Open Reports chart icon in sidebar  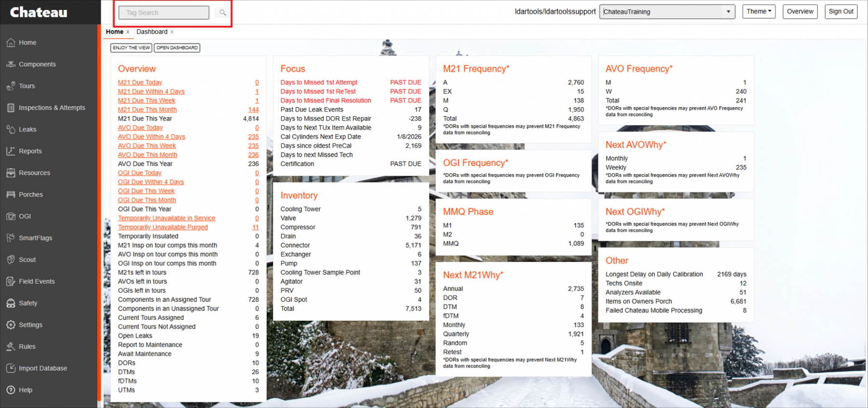(11, 151)
